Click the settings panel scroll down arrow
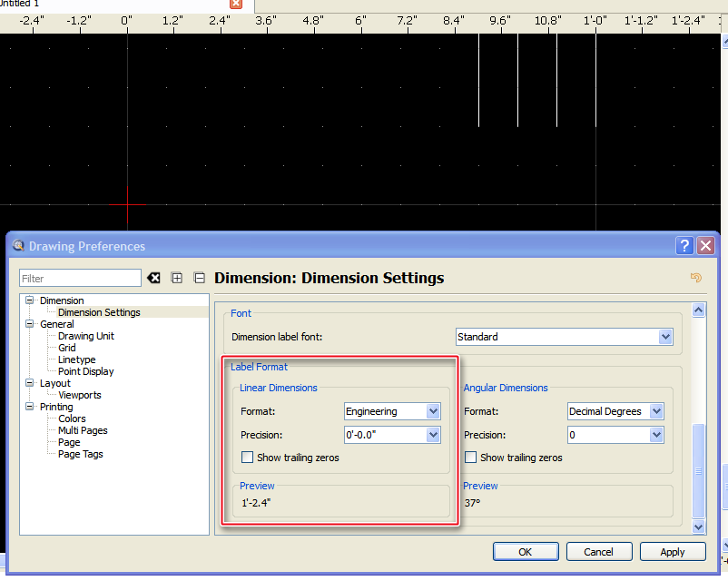This screenshot has width=728, height=581. tap(699, 526)
